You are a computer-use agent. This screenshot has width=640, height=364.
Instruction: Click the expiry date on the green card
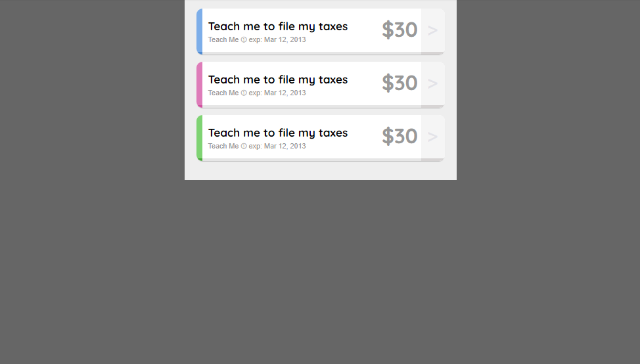277,146
